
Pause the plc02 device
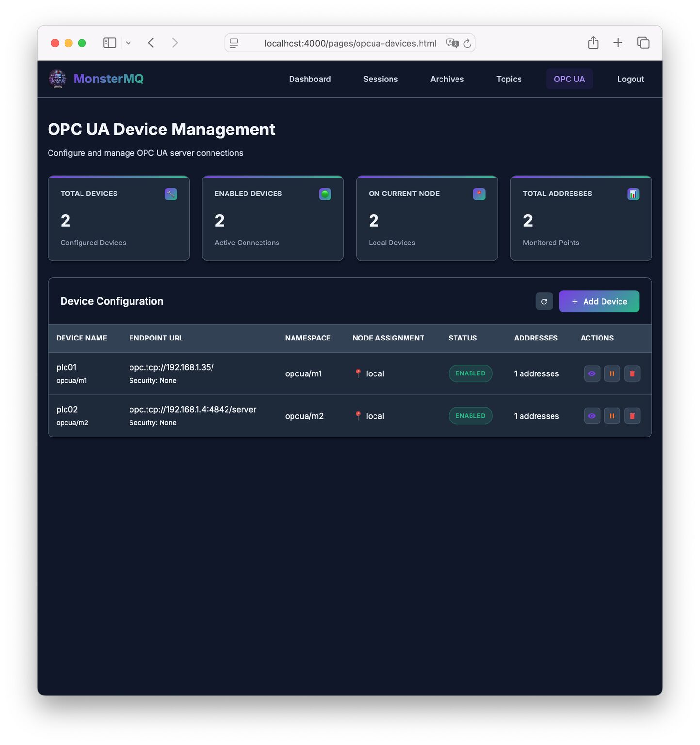[612, 416]
